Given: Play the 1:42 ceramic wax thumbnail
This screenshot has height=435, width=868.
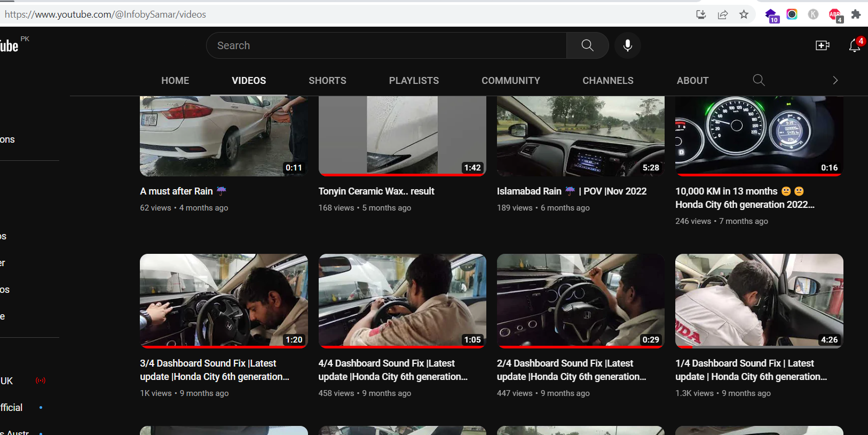Looking at the screenshot, I should 403,136.
